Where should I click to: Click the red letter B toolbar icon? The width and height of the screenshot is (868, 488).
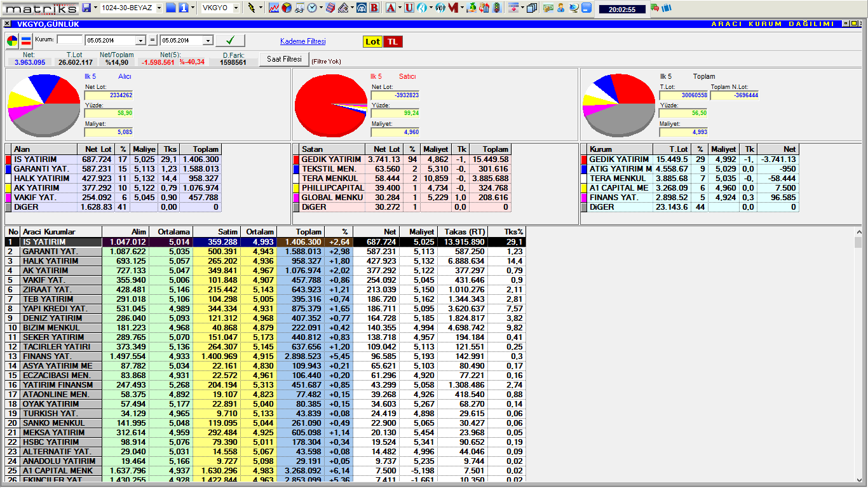374,8
